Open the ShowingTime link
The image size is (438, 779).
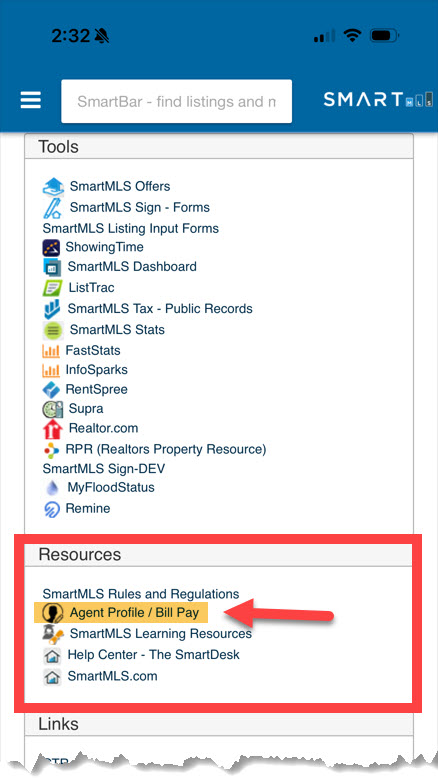tap(104, 247)
